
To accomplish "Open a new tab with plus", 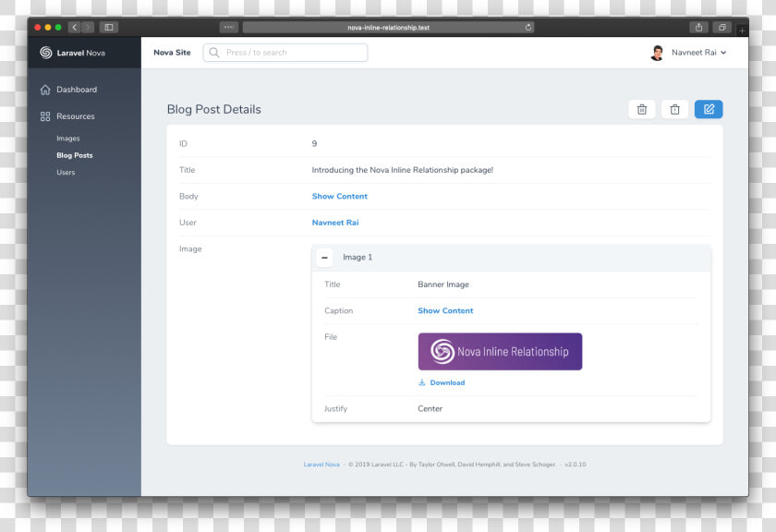I will point(742,30).
